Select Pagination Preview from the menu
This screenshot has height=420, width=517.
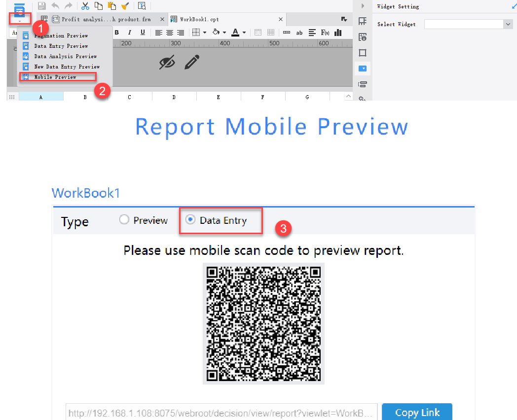61,35
